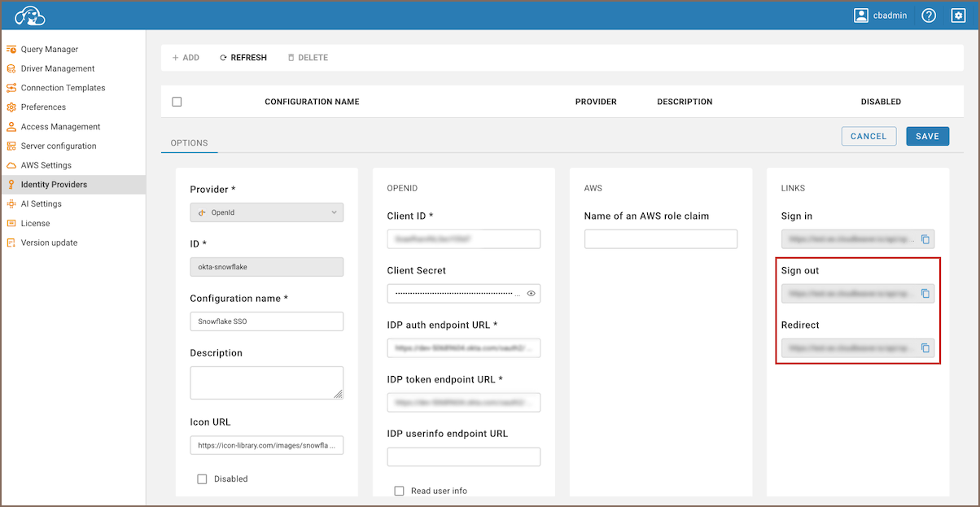The height and width of the screenshot is (507, 980).
Task: Open administration settings gear icon
Action: pyautogui.click(x=958, y=15)
